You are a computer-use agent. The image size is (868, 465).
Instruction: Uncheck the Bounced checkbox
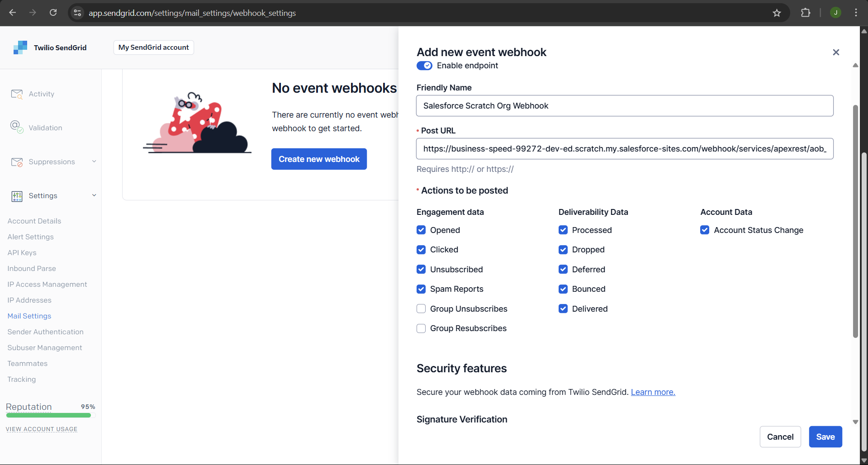click(x=563, y=289)
